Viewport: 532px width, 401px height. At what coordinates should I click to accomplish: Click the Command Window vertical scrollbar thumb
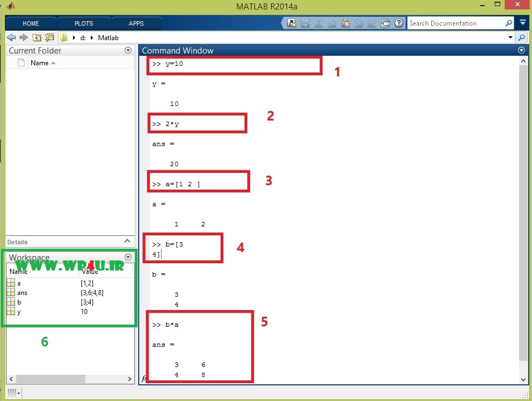523,214
